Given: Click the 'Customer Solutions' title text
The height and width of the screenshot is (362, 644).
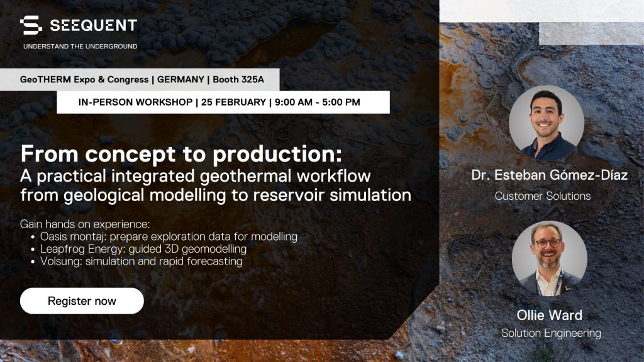Looking at the screenshot, I should point(543,196).
